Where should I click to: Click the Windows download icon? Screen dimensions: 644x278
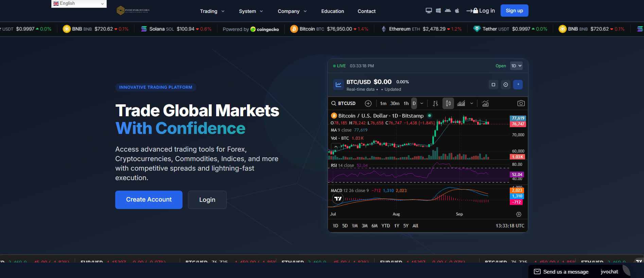click(438, 11)
